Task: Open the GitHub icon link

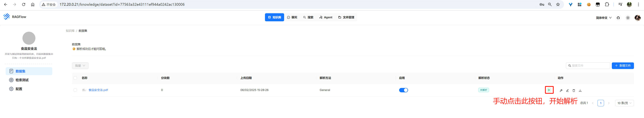Action: point(618,18)
